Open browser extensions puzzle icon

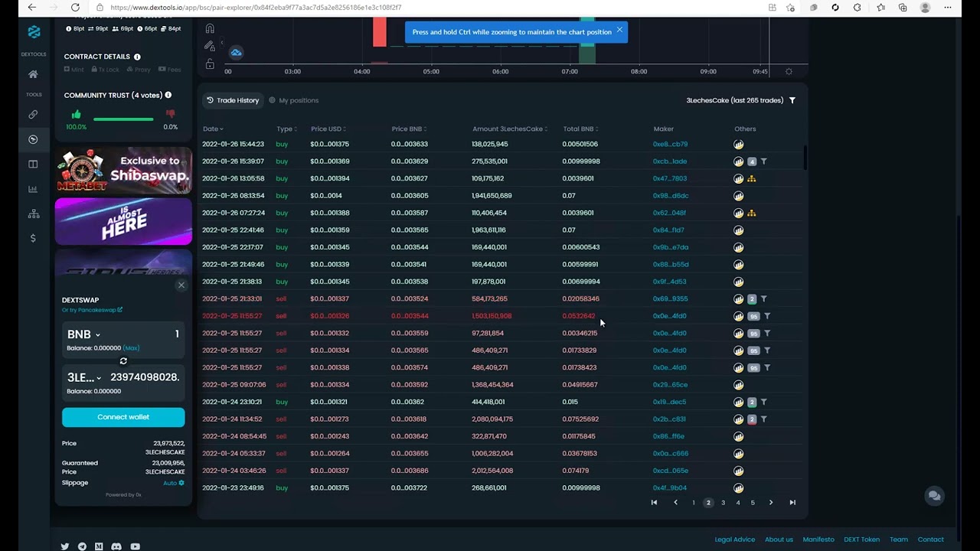[857, 8]
